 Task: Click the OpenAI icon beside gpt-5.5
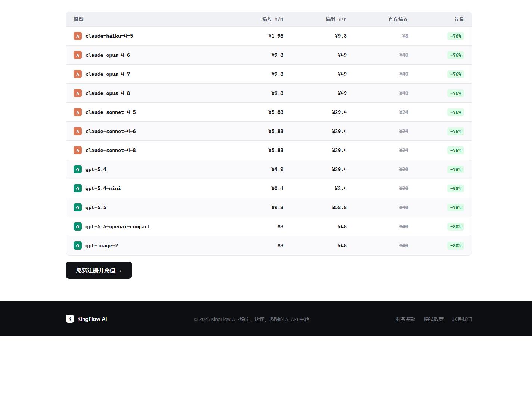point(78,207)
